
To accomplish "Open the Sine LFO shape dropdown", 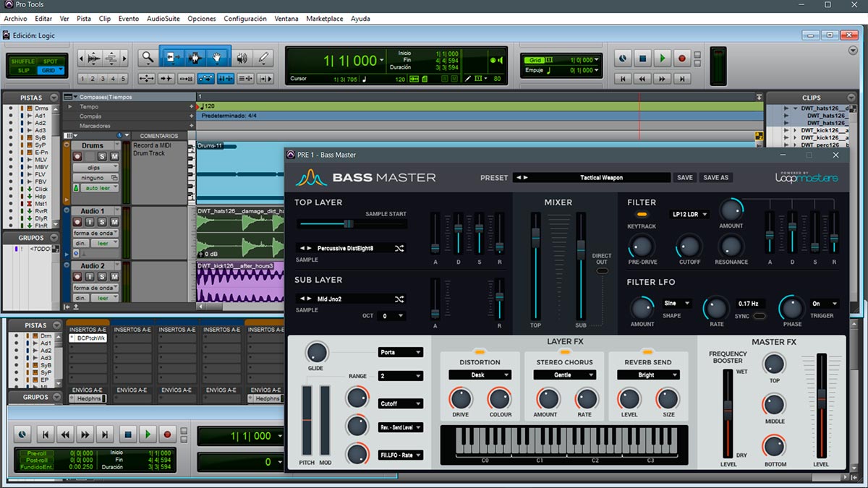I will click(x=676, y=304).
